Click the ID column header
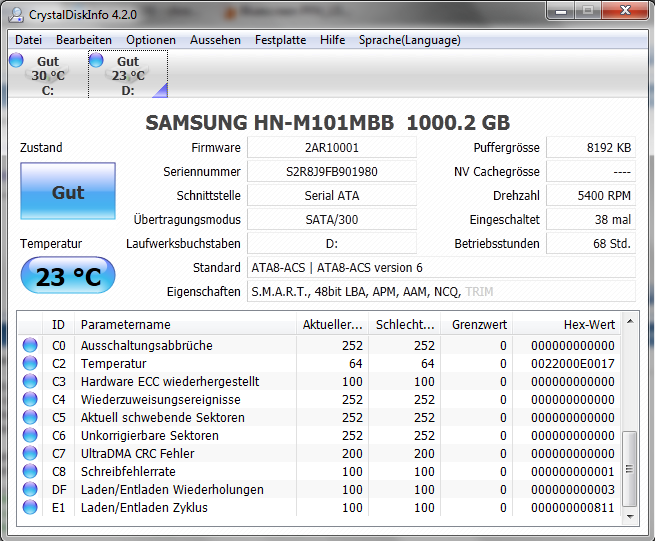The width and height of the screenshot is (655, 541). point(58,325)
